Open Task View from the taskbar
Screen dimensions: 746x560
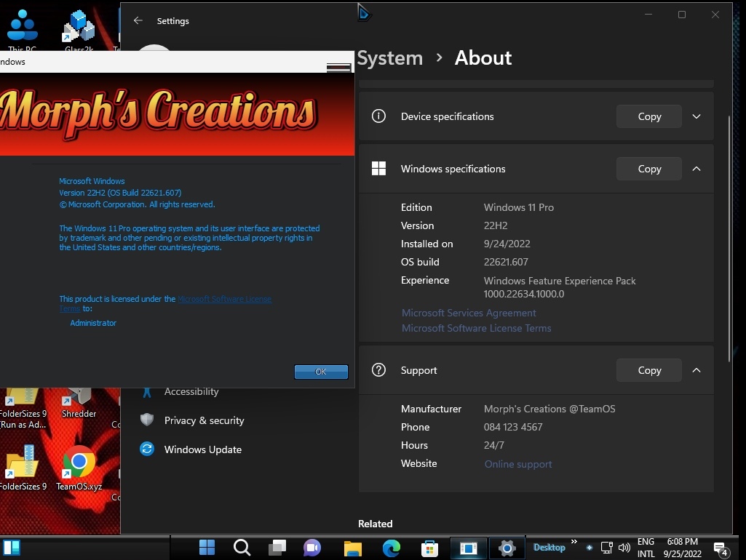277,548
